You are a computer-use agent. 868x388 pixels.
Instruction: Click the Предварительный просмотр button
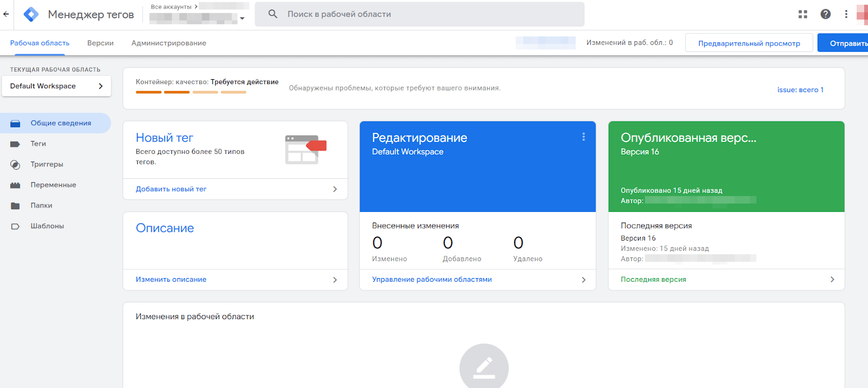click(x=749, y=43)
